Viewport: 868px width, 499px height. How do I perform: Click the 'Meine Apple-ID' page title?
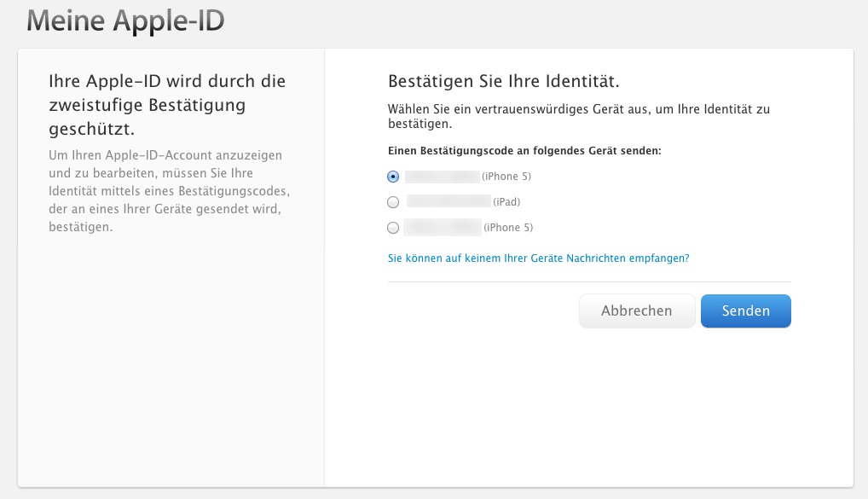pyautogui.click(x=125, y=21)
